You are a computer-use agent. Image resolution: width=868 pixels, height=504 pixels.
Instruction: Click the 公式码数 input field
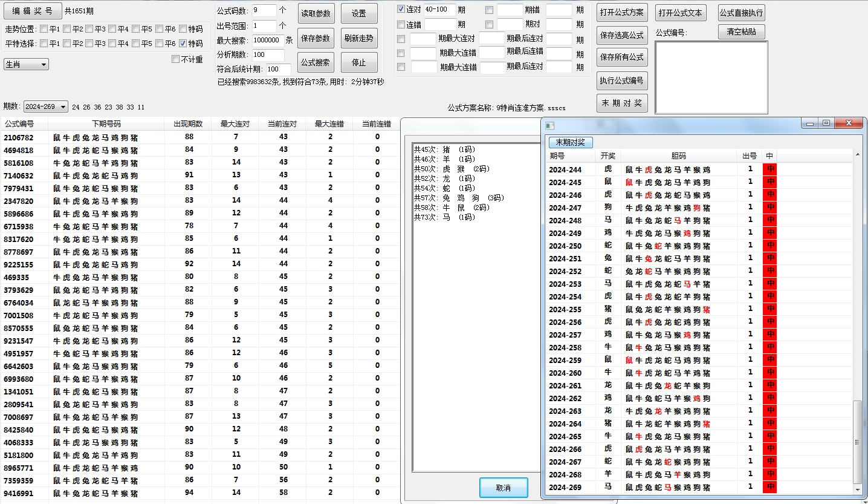tap(264, 10)
